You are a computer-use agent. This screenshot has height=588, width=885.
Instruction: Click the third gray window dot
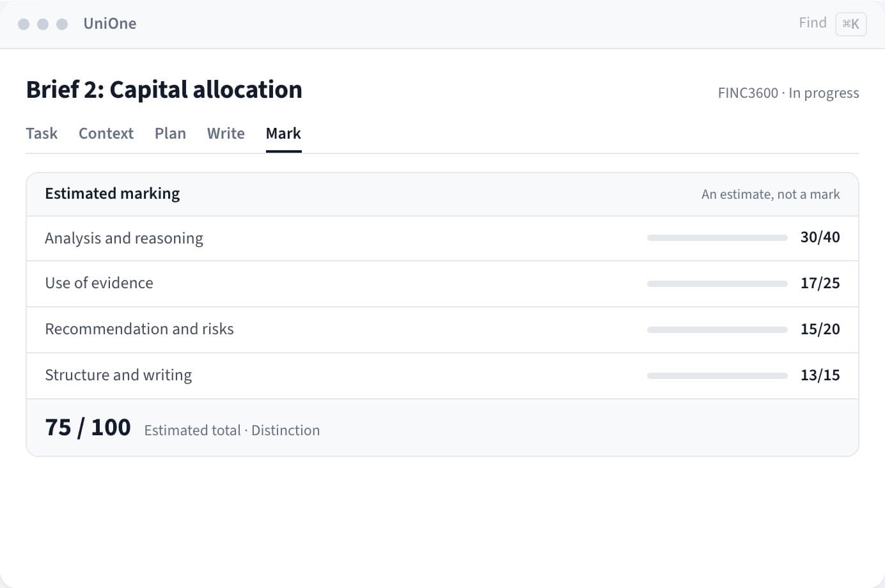(x=62, y=24)
